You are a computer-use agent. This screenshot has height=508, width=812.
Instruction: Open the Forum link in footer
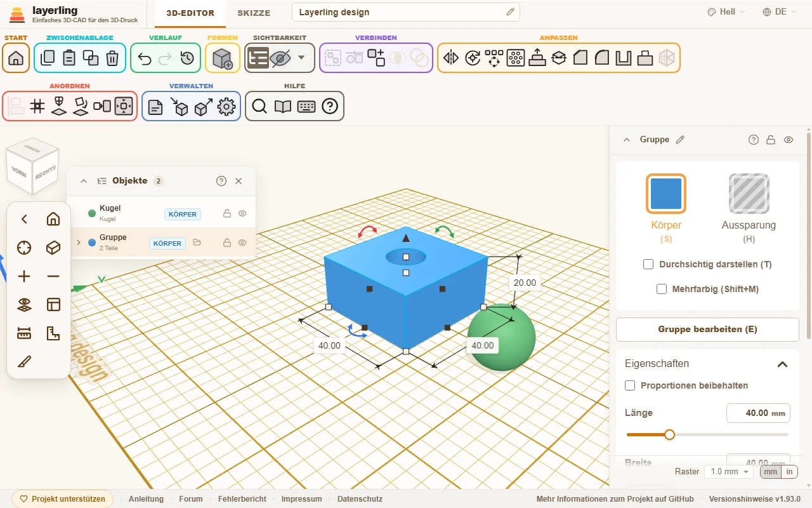point(191,499)
